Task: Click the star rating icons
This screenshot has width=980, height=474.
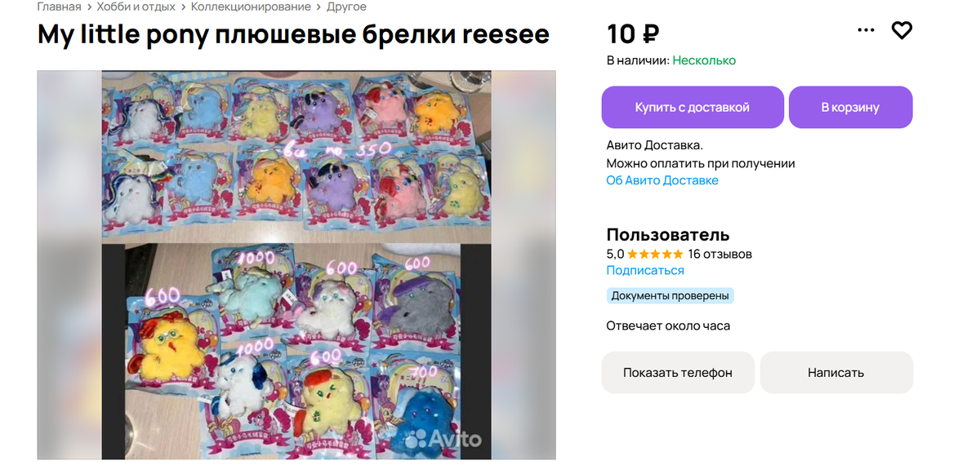Action: tap(655, 254)
